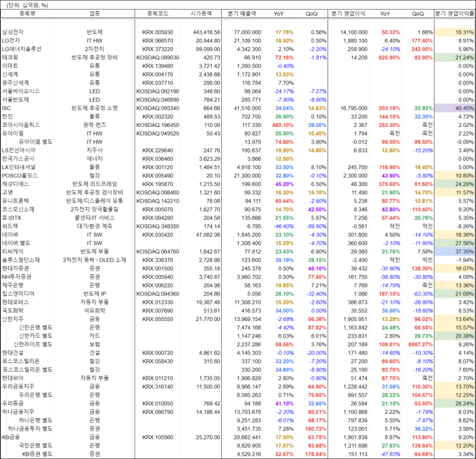Screen dimensions: 476x459
Task: Click the 현대모비스 name cell
Action: [15, 303]
